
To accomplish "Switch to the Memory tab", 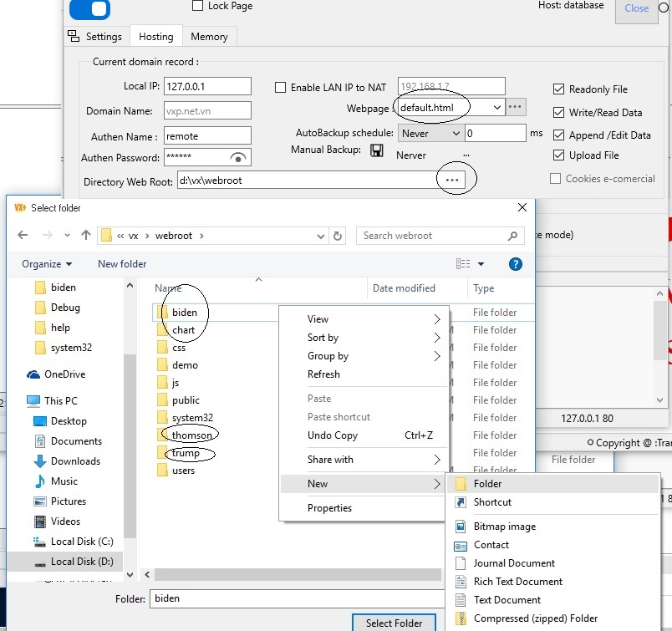I will (209, 37).
